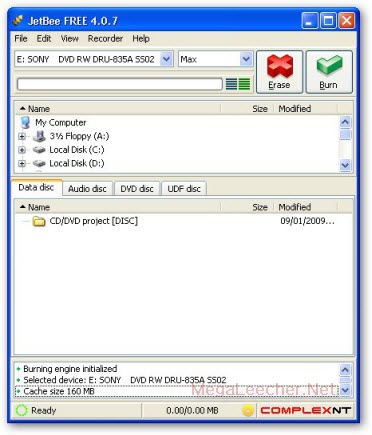372x435 pixels.
Task: Expand the Local Disk (C:) node
Action: click(x=22, y=150)
